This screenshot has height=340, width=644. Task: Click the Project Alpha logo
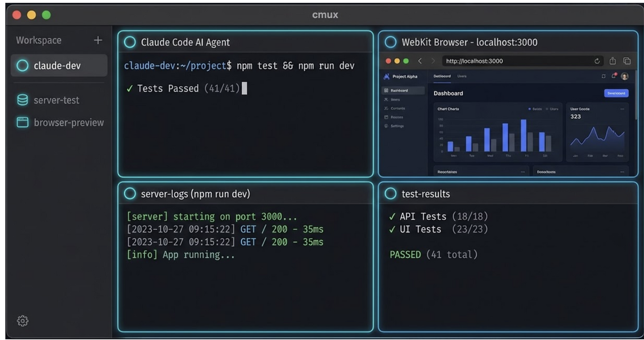point(387,76)
